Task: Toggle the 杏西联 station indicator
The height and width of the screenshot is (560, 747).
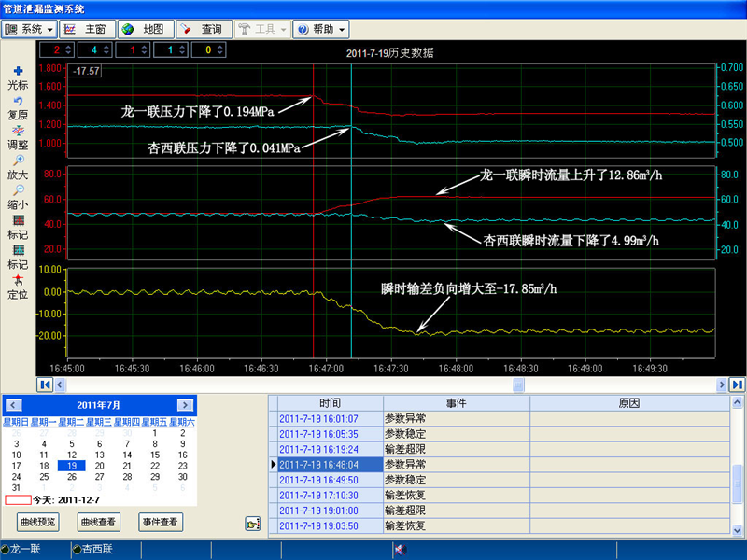Action: click(78, 550)
